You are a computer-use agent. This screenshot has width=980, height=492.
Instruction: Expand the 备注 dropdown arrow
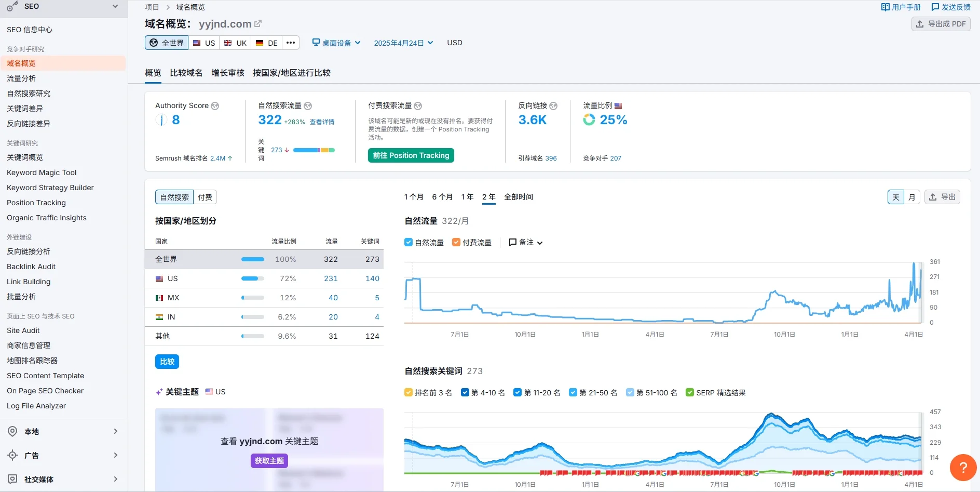click(540, 243)
